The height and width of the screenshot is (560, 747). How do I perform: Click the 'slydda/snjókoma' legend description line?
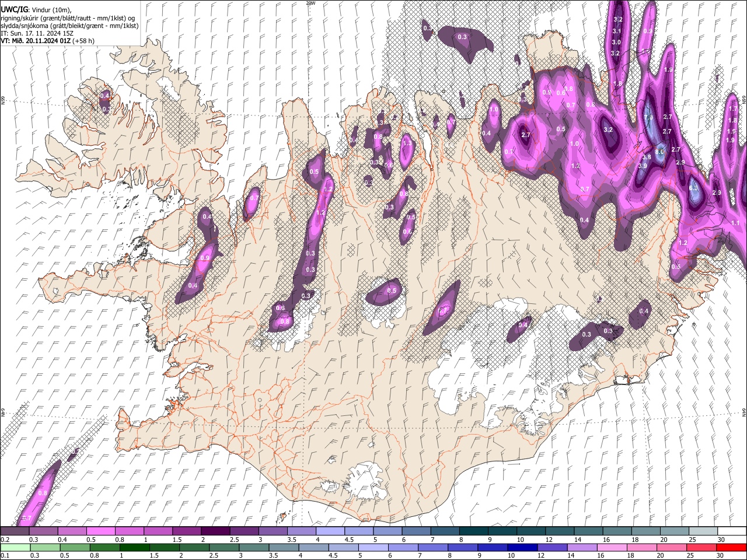[69, 26]
